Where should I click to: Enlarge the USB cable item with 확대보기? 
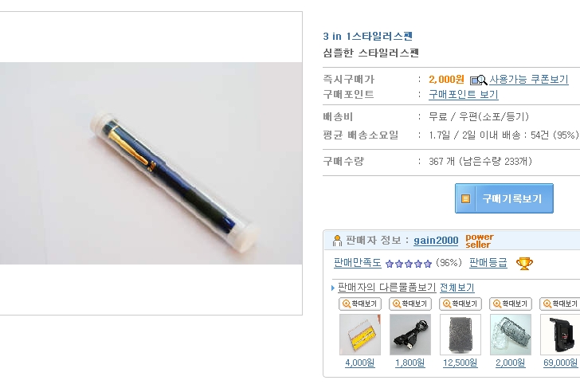coord(410,304)
